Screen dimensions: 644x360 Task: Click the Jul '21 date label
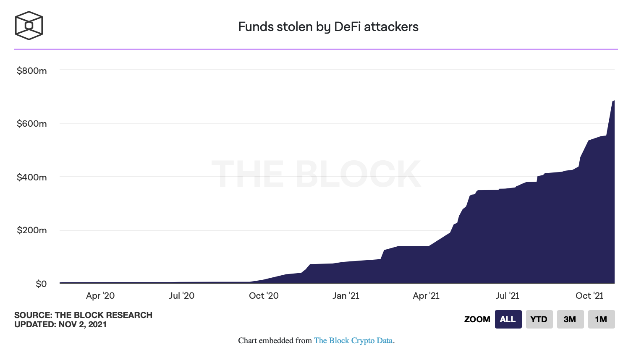507,296
